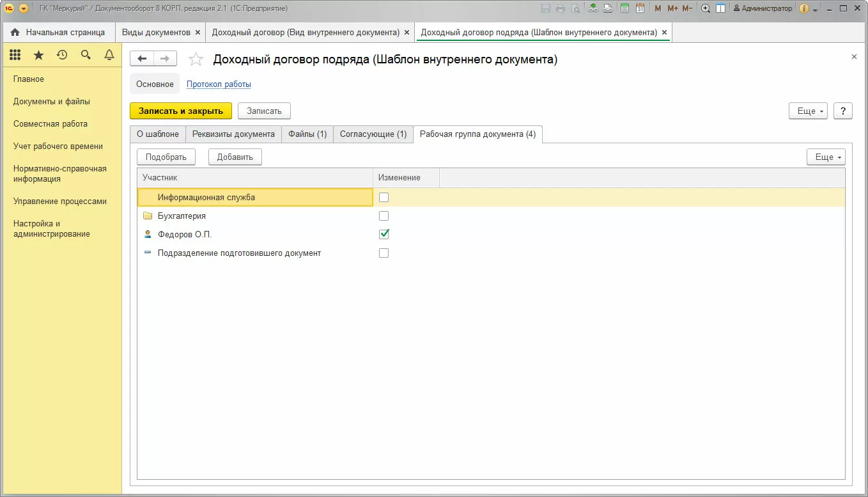Open the Файлы (1) tab
Screen dimensions: 868x497
pos(307,134)
